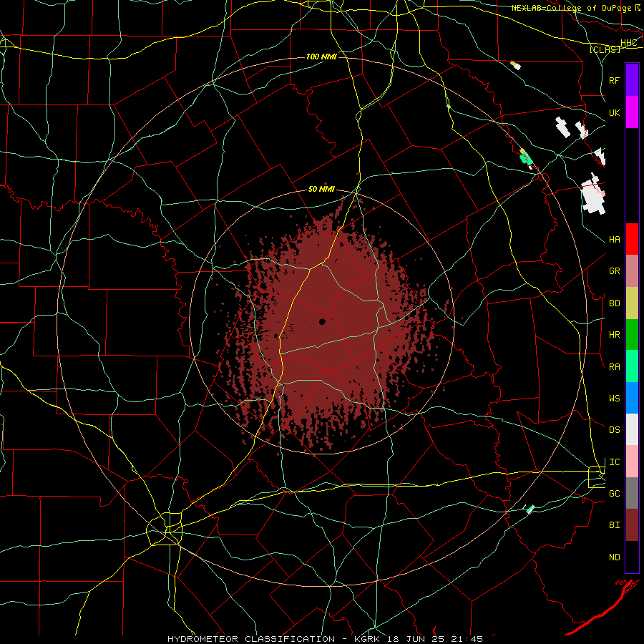Click the HA red legend swatch
This screenshot has width=644, height=644.
click(632, 239)
